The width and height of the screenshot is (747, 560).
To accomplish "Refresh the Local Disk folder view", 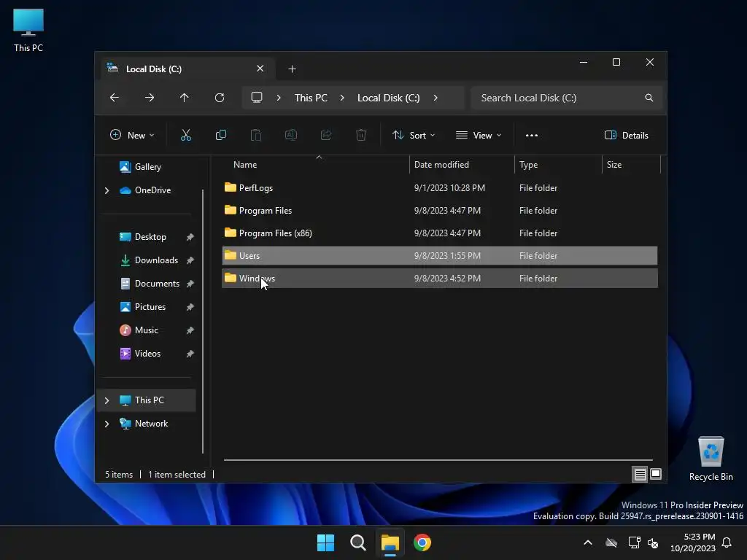I will [x=220, y=98].
